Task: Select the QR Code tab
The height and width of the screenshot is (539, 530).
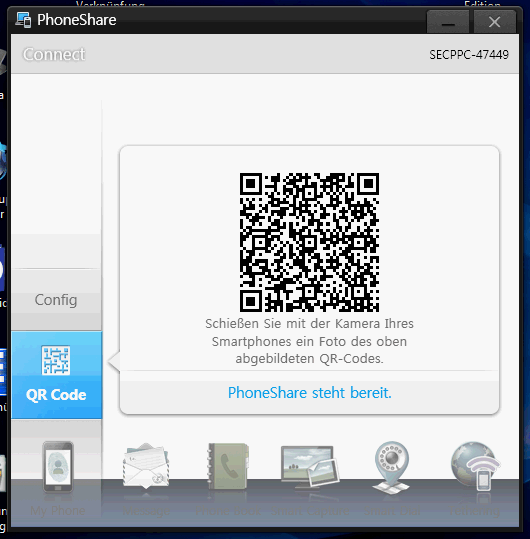Action: coord(56,375)
